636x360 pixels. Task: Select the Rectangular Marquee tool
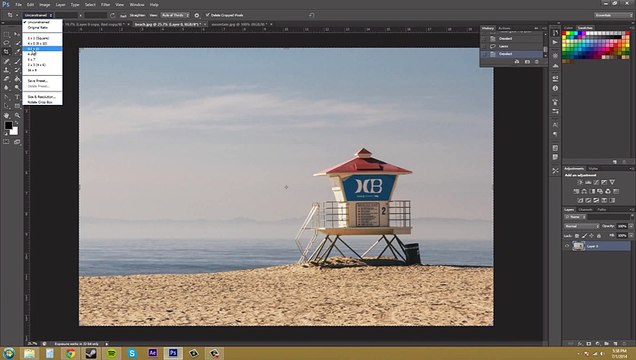pyautogui.click(x=6, y=35)
